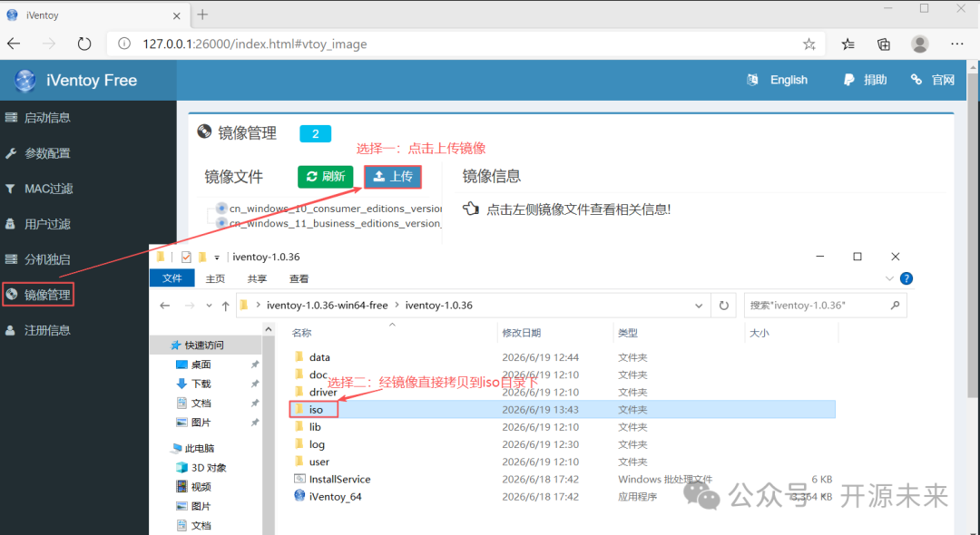
Task: Open the Explorer address path dropdown
Action: tap(699, 306)
